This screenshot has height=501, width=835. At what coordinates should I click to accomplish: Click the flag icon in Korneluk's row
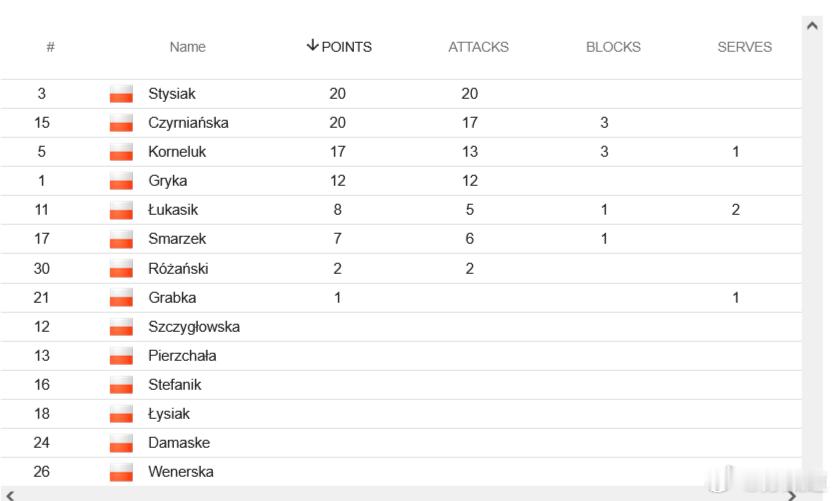[121, 152]
